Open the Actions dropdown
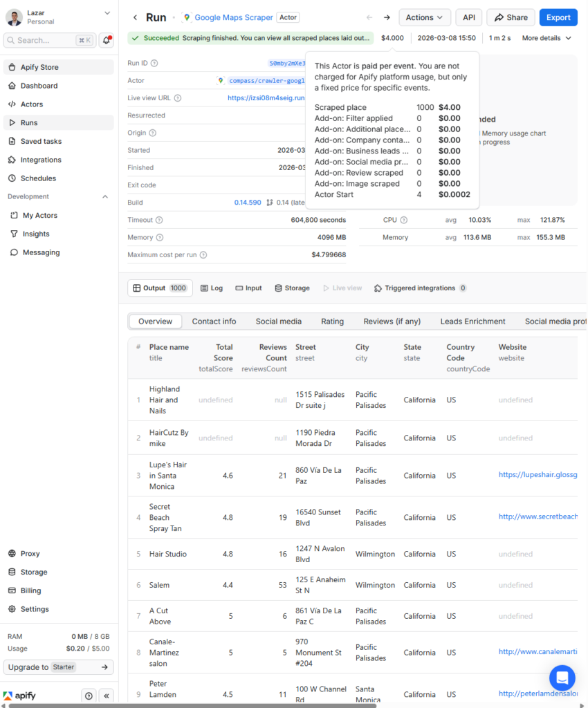 (425, 17)
